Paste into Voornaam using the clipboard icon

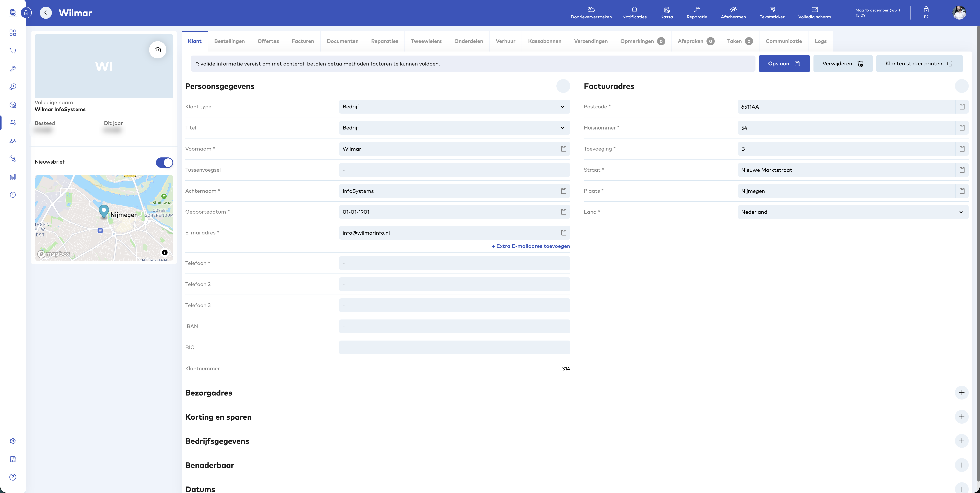pos(563,149)
